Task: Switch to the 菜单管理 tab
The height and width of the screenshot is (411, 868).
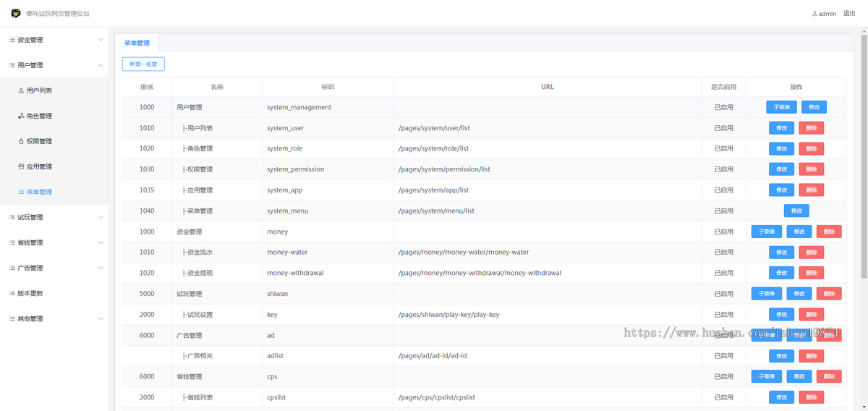Action: point(137,43)
